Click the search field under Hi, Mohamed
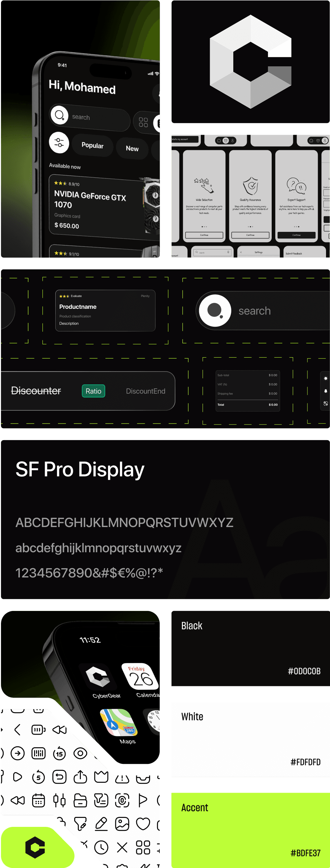The image size is (330, 868). (89, 117)
